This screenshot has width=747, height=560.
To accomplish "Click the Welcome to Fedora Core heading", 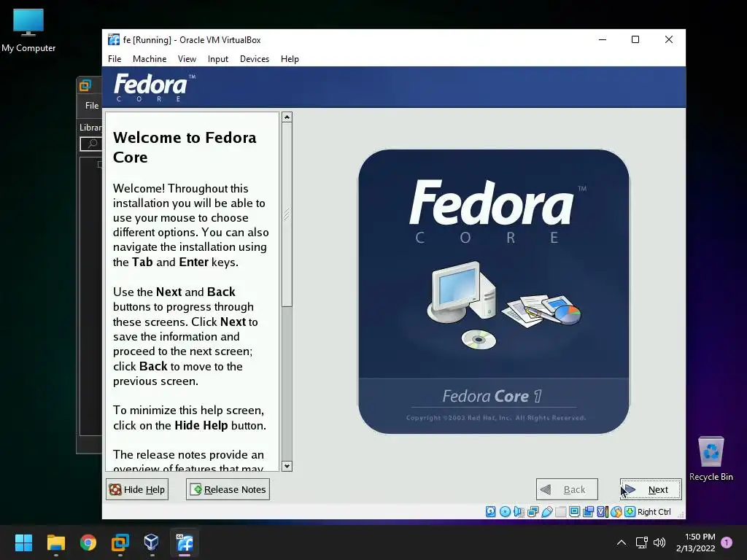I will tap(185, 147).
